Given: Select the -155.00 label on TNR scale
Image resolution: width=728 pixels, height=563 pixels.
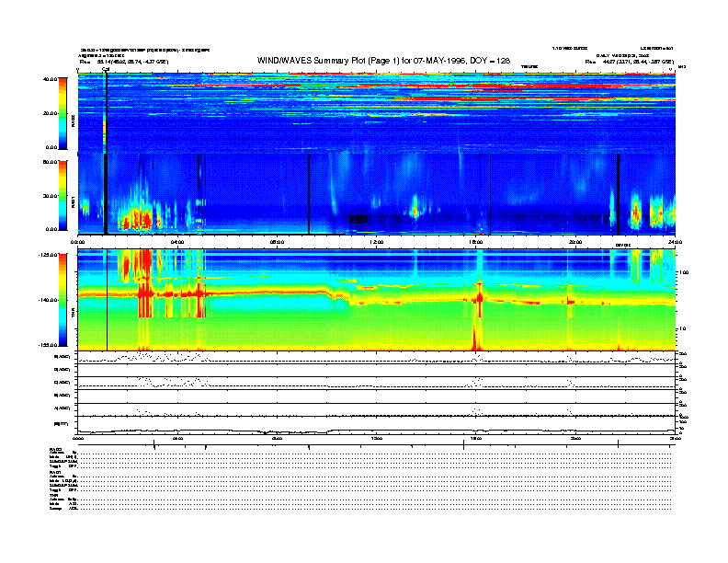Looking at the screenshot, I should [48, 345].
